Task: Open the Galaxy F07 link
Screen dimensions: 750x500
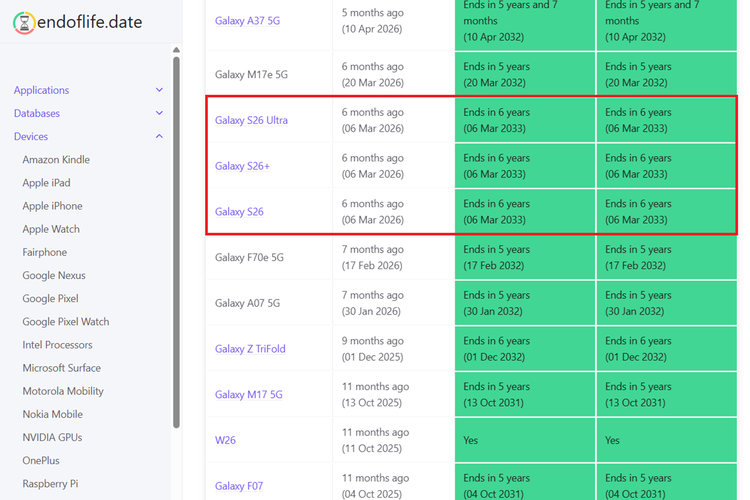Action: tap(239, 486)
